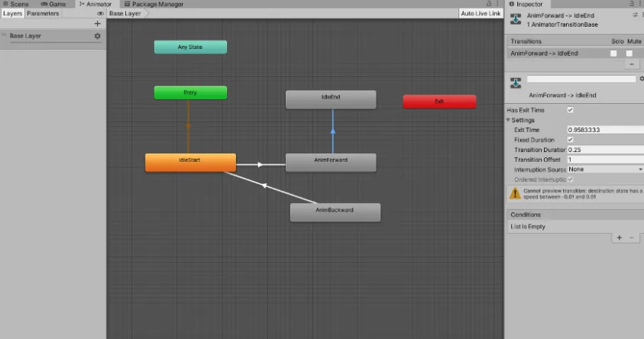Click the Auto Live Link button
Image resolution: width=644 pixels, height=339 pixels.
click(481, 14)
